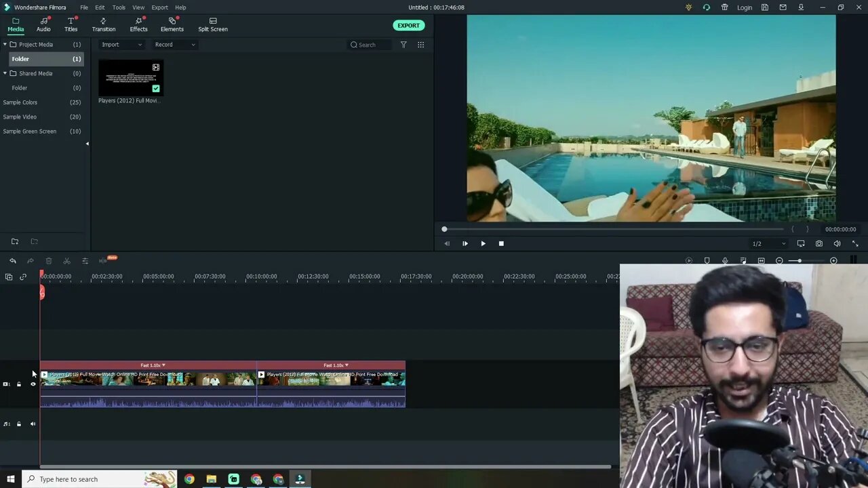This screenshot has width=868, height=488.
Task: Click the voiceover microphone icon
Action: 725,261
